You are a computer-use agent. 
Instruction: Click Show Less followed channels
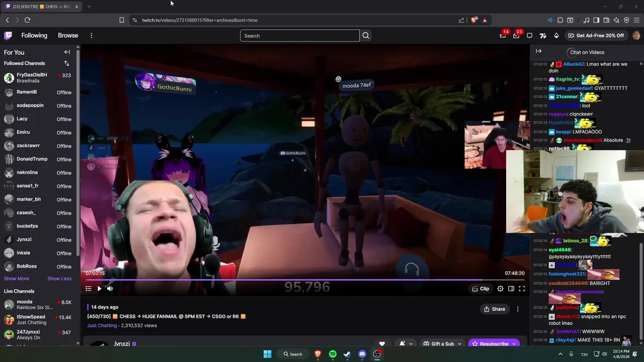(x=59, y=279)
